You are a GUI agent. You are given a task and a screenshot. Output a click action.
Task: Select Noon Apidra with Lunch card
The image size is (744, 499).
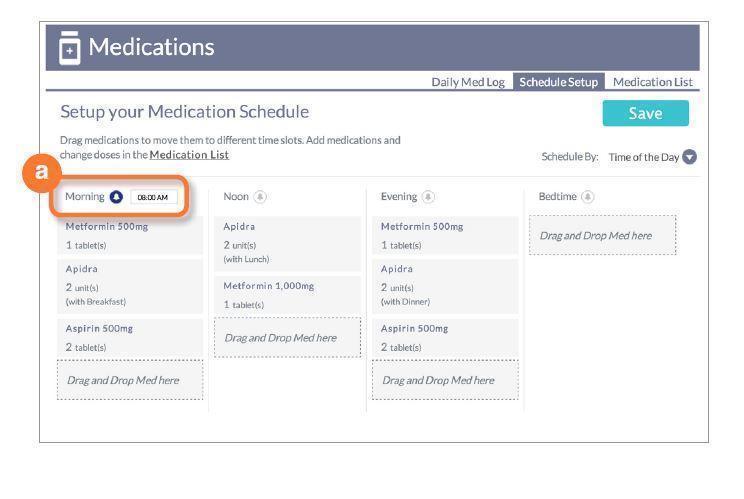pos(287,243)
